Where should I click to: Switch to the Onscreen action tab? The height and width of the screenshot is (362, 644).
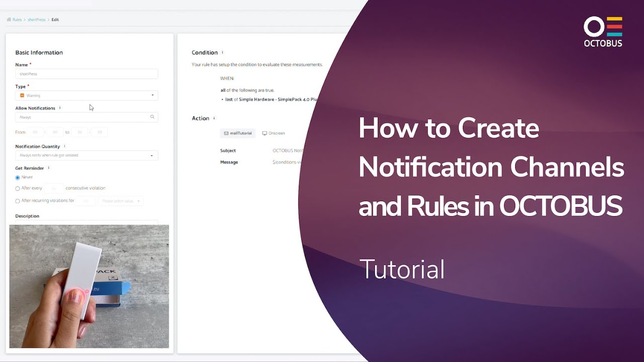(273, 133)
